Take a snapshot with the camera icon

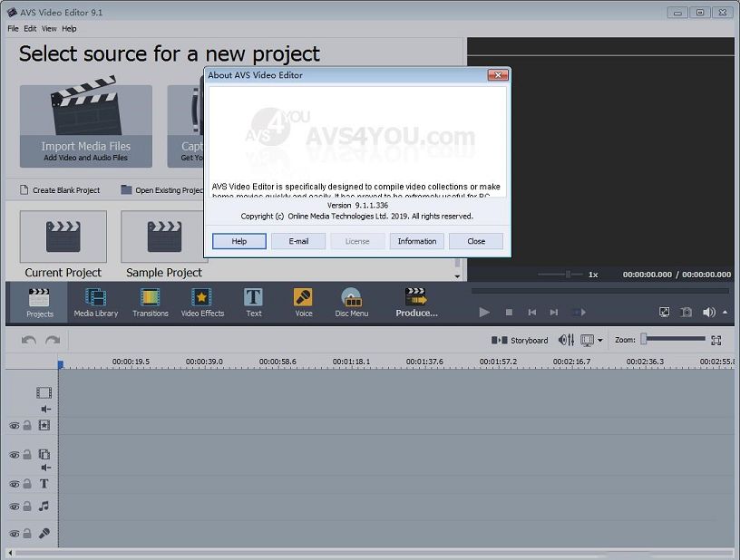point(686,312)
